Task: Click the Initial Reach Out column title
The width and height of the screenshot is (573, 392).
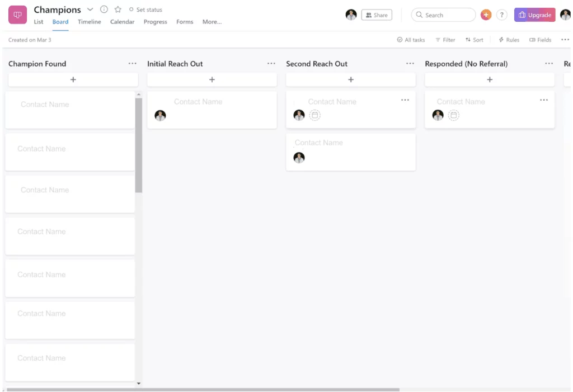Action: 175,64
